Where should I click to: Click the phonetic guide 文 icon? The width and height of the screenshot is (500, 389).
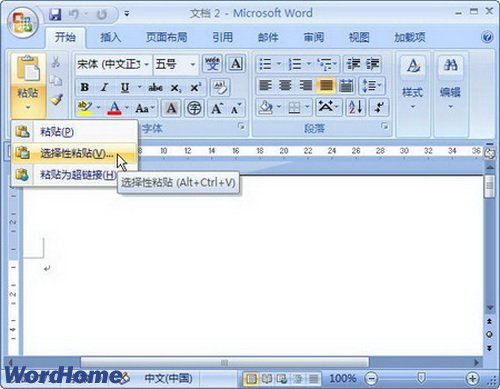tap(212, 64)
